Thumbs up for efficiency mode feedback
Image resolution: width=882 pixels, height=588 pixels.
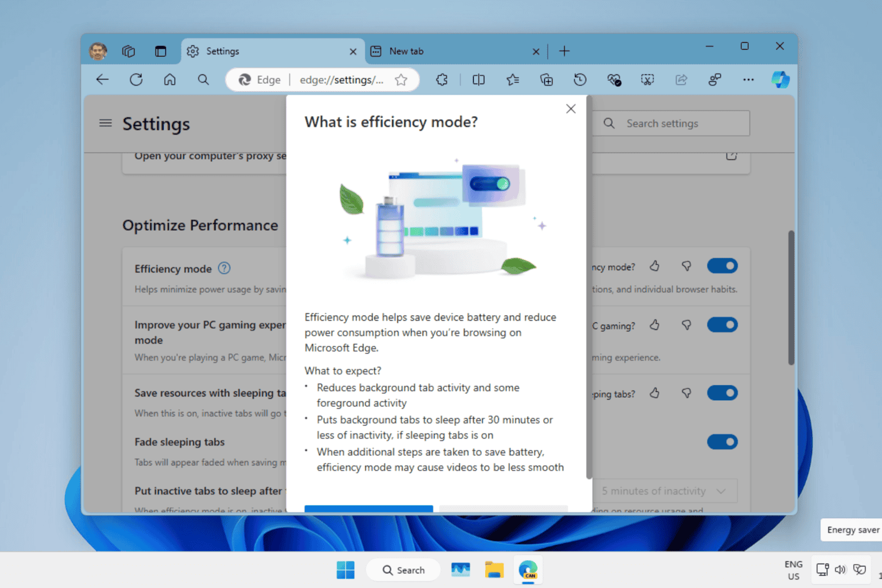pos(655,266)
